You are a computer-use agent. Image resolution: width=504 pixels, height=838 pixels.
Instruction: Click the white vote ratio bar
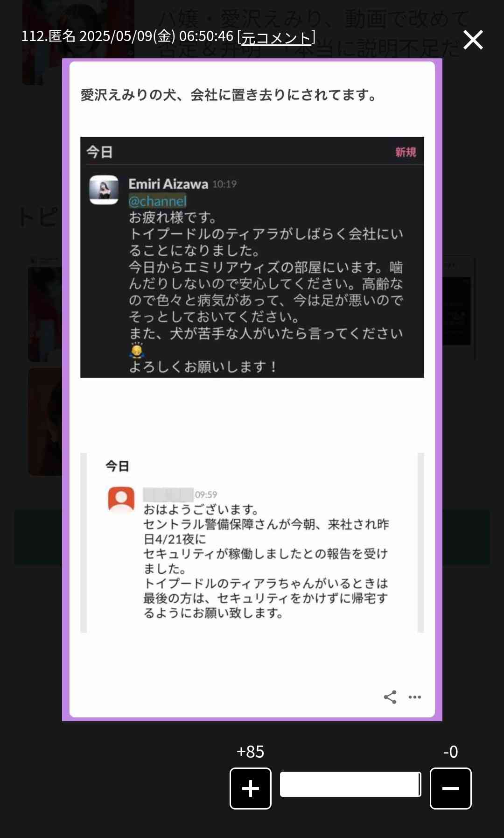coord(350,784)
